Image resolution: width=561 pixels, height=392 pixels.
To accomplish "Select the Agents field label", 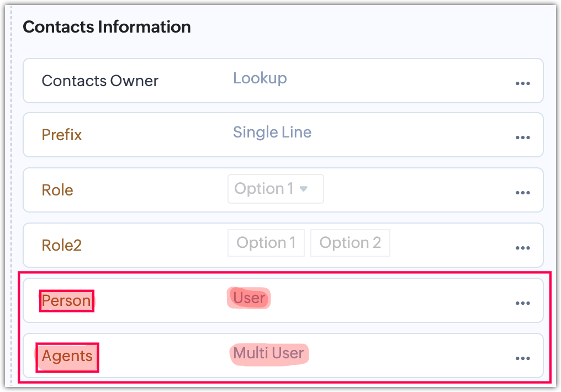I will 67,356.
